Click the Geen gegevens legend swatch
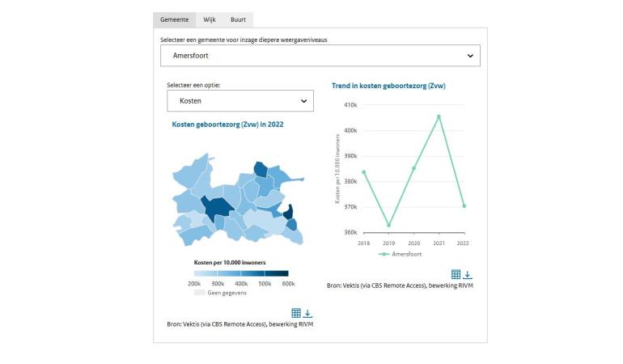The image size is (623, 364). click(x=200, y=293)
